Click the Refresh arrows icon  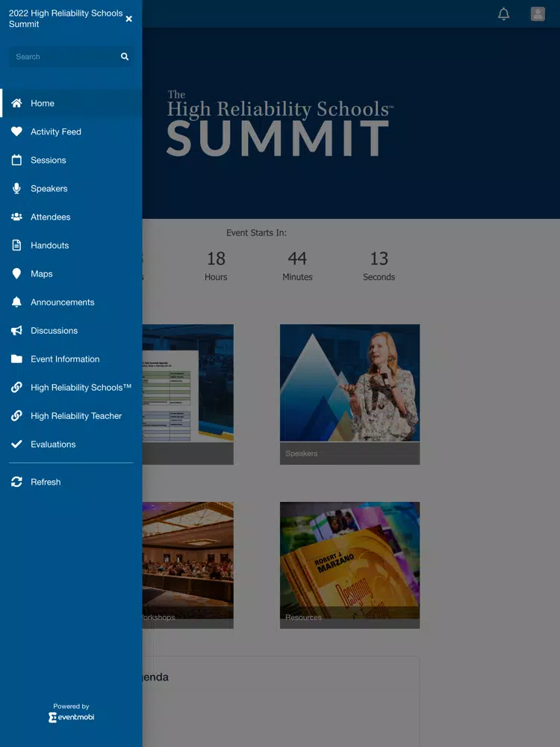[16, 482]
